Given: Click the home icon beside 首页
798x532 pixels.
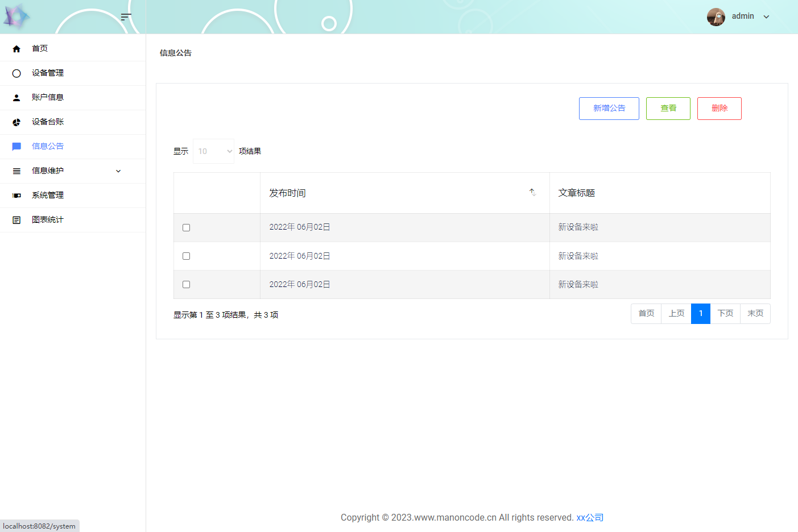Looking at the screenshot, I should click(x=16, y=49).
